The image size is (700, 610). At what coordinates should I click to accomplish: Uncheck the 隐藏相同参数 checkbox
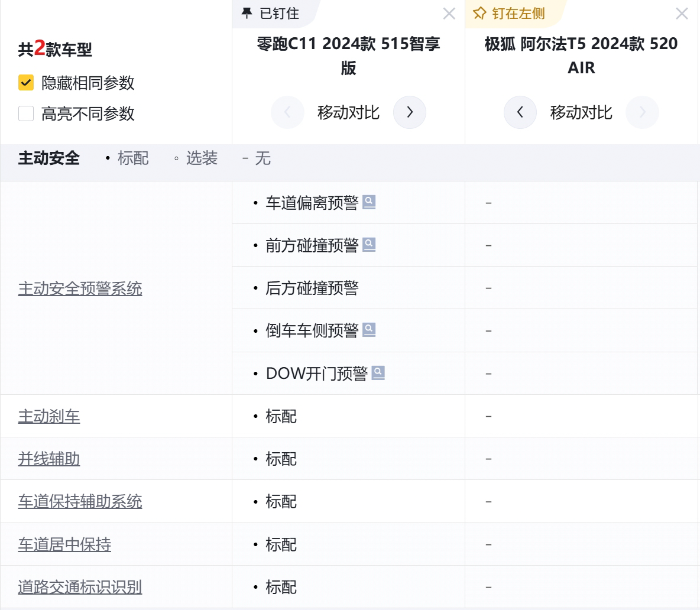(x=26, y=83)
